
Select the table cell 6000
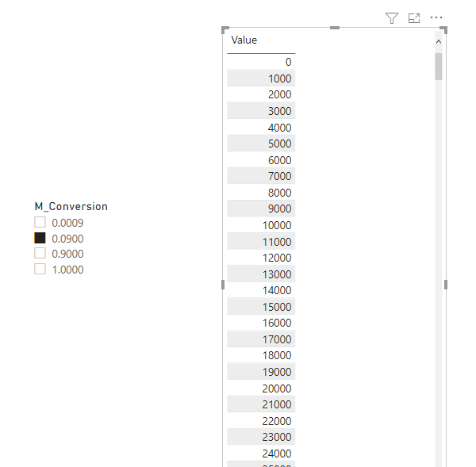tap(261, 159)
